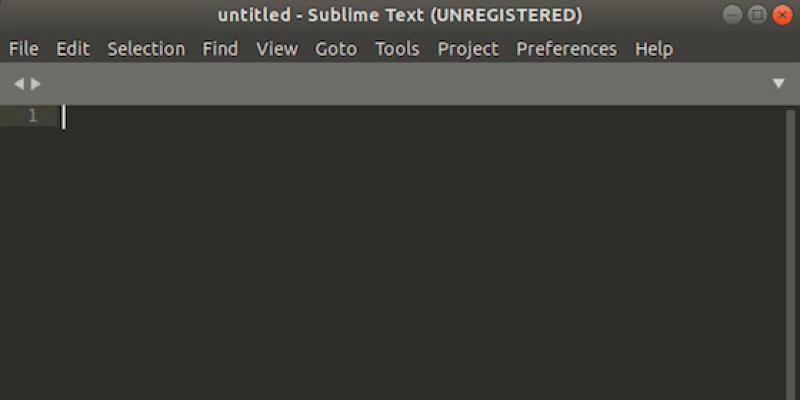
Task: Open the Goto menu
Action: pos(336,48)
